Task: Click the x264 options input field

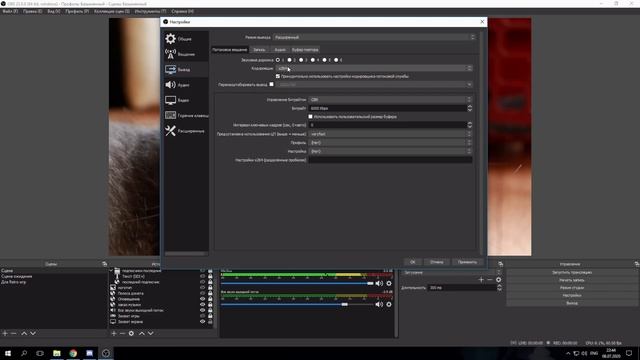Action: [391, 160]
